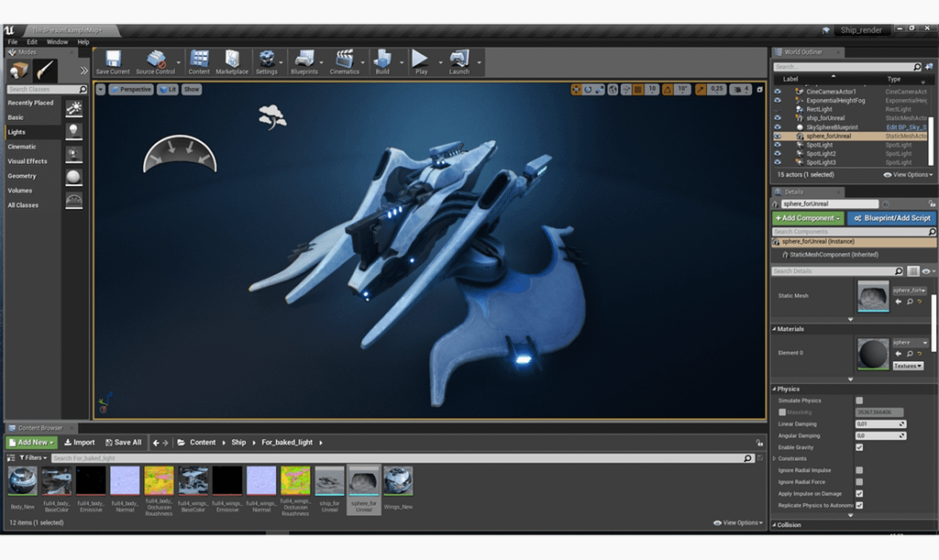This screenshot has width=939, height=560.
Task: Select the Lights category in Modes
Action: [34, 132]
